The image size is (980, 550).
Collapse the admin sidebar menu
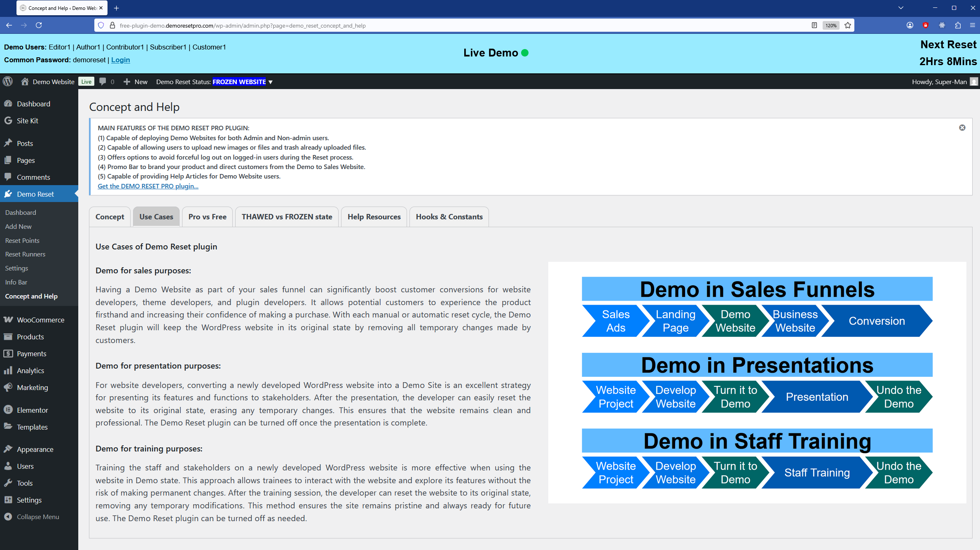coord(37,517)
